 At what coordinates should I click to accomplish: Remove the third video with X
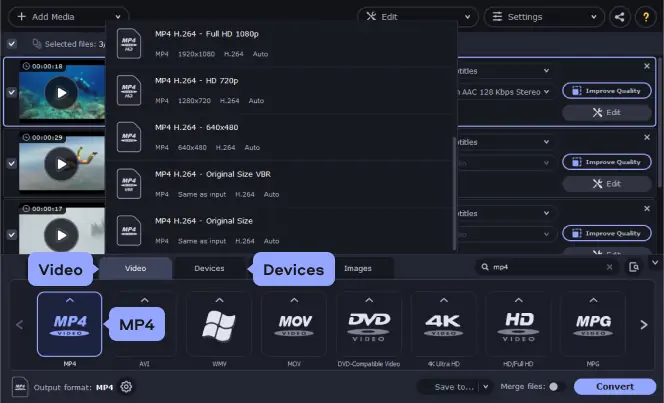[x=647, y=208]
